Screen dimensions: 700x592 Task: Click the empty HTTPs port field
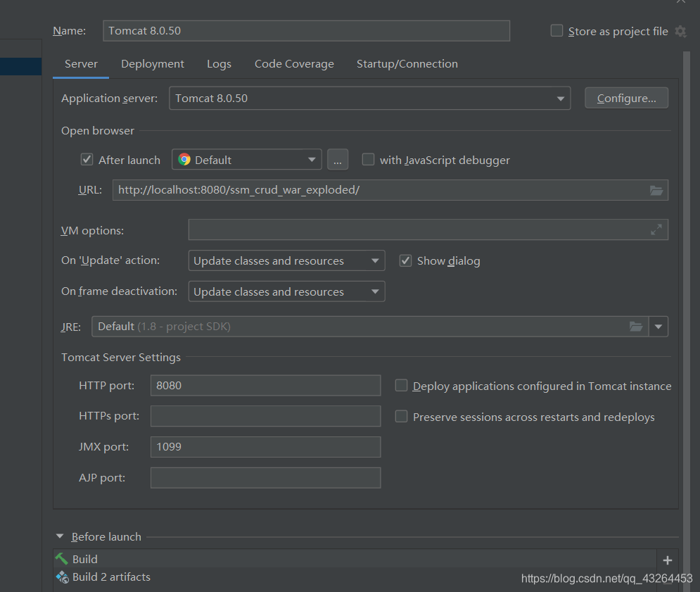click(x=266, y=416)
